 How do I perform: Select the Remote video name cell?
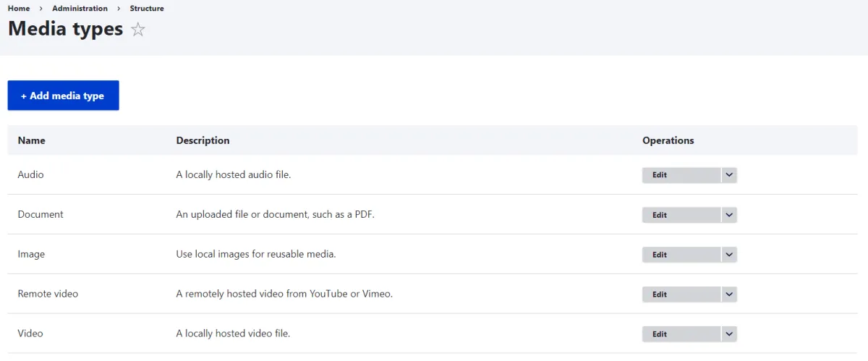click(48, 294)
